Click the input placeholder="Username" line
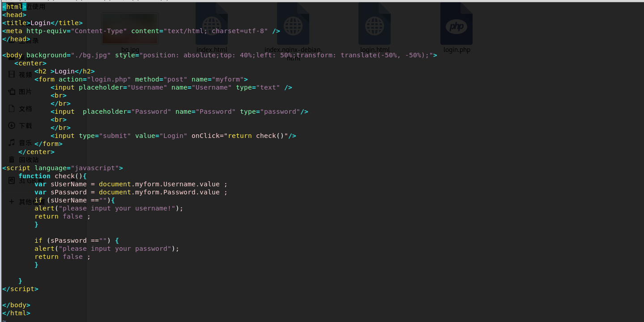 click(171, 87)
